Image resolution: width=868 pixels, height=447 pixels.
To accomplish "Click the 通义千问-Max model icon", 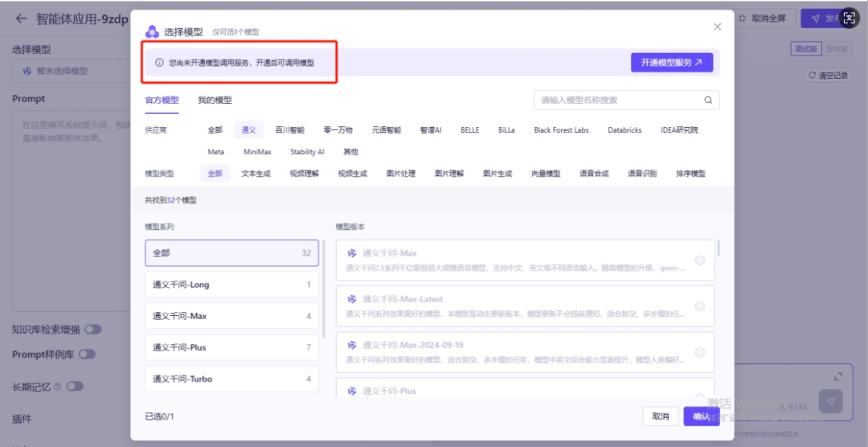I will coord(351,253).
